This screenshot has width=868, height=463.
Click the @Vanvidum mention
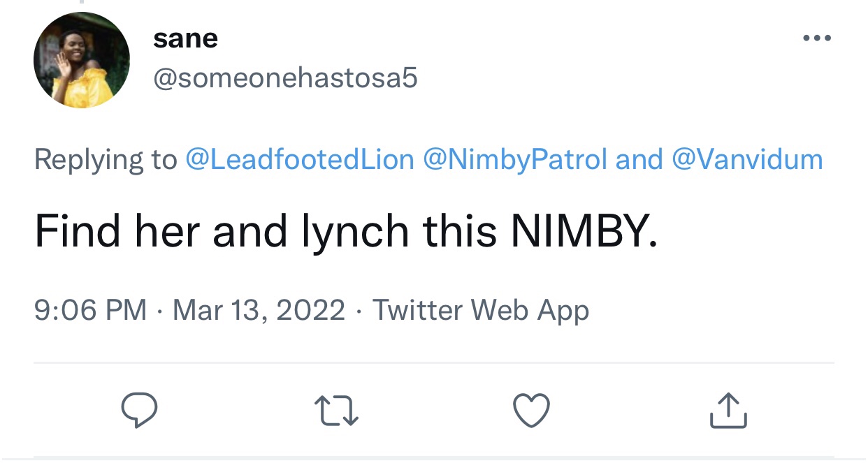(x=747, y=160)
